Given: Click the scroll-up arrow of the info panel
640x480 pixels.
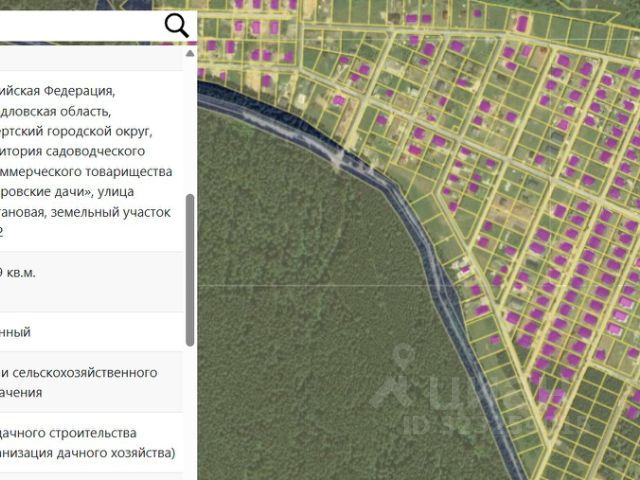Looking at the screenshot, I should (190, 53).
